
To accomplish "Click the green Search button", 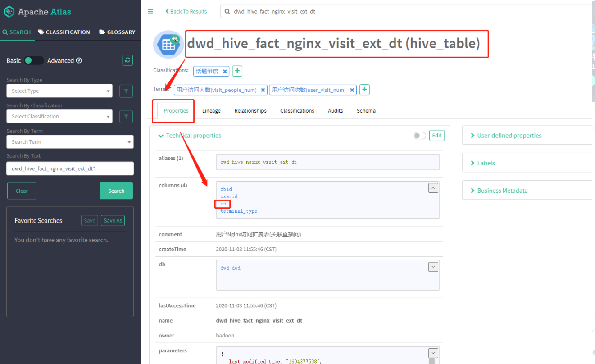I will coord(116,191).
